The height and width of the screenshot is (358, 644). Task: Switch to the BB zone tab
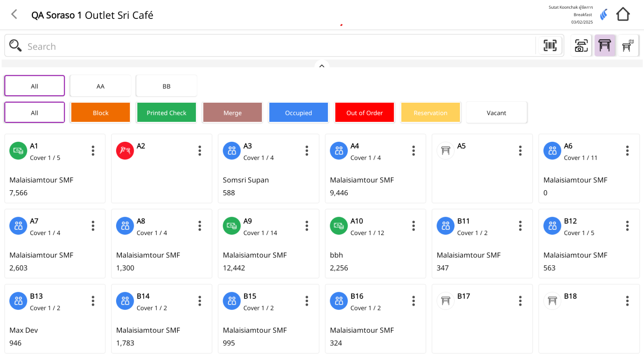point(166,86)
